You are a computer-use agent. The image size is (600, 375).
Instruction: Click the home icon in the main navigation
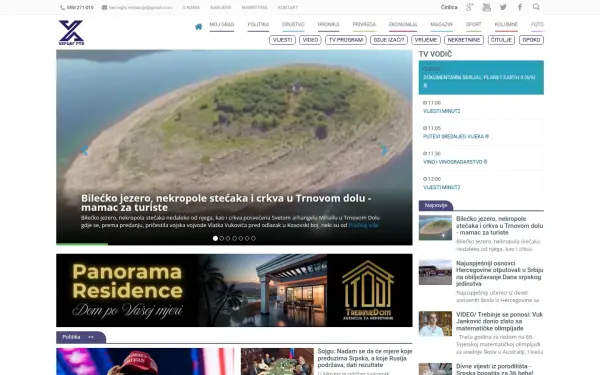point(198,27)
